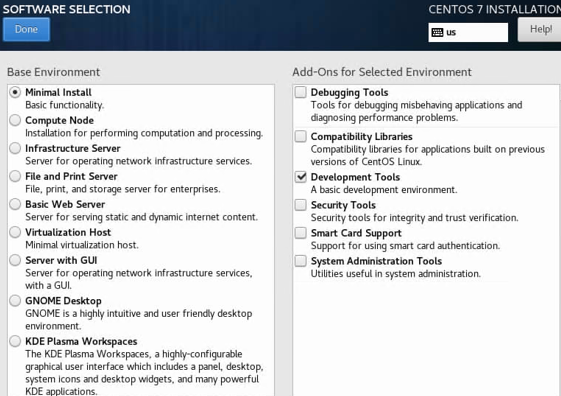Click the KDE Plasma Workspaces label text

point(81,341)
